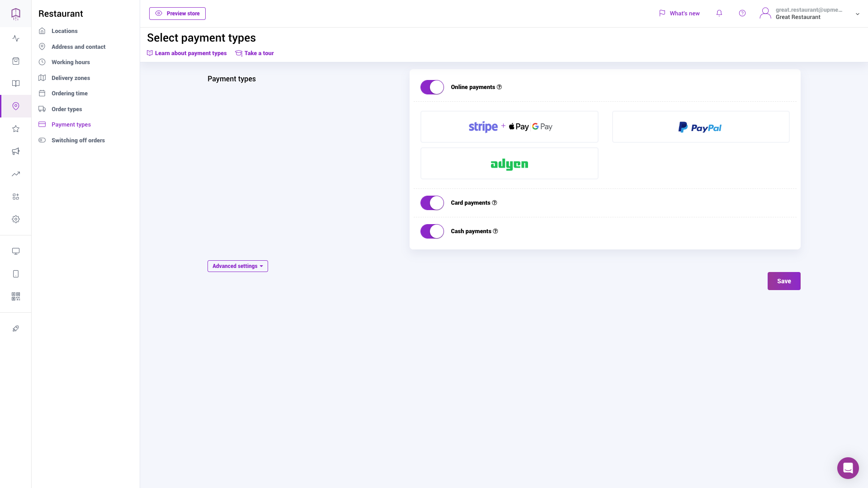Toggle Online payments switch

(432, 87)
